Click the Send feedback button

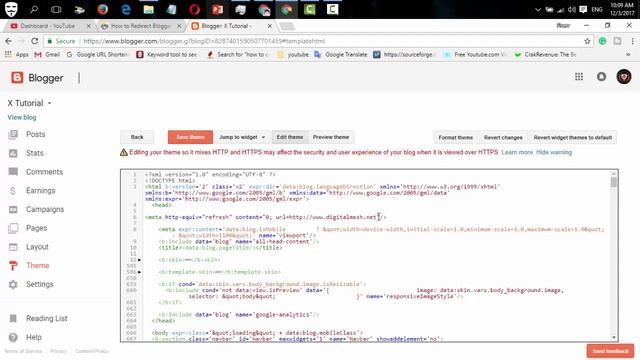(610, 351)
